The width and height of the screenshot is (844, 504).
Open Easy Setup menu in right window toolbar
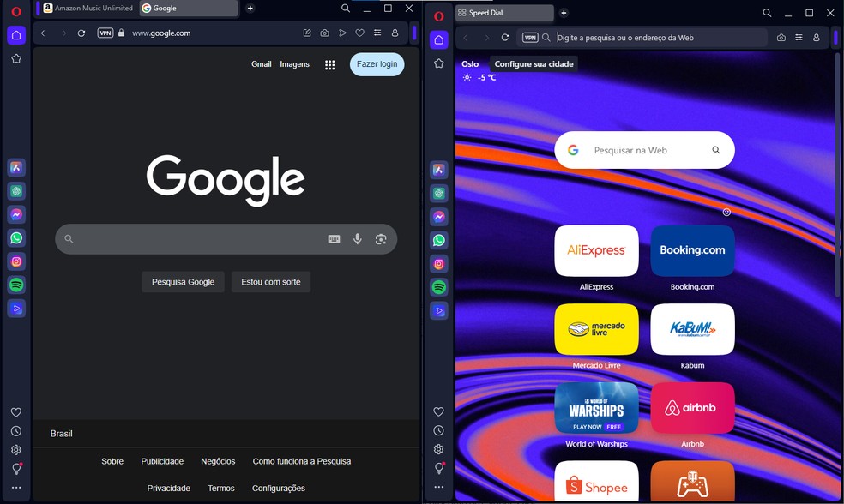tap(799, 38)
